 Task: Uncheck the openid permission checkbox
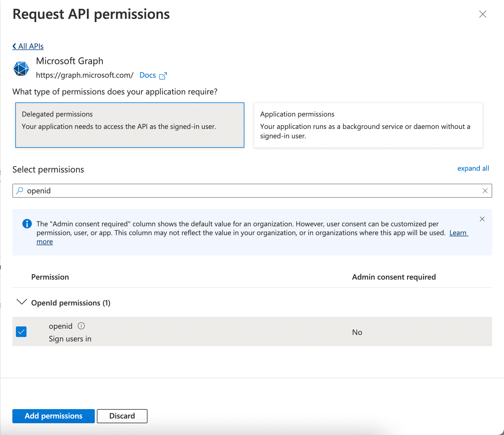[21, 332]
